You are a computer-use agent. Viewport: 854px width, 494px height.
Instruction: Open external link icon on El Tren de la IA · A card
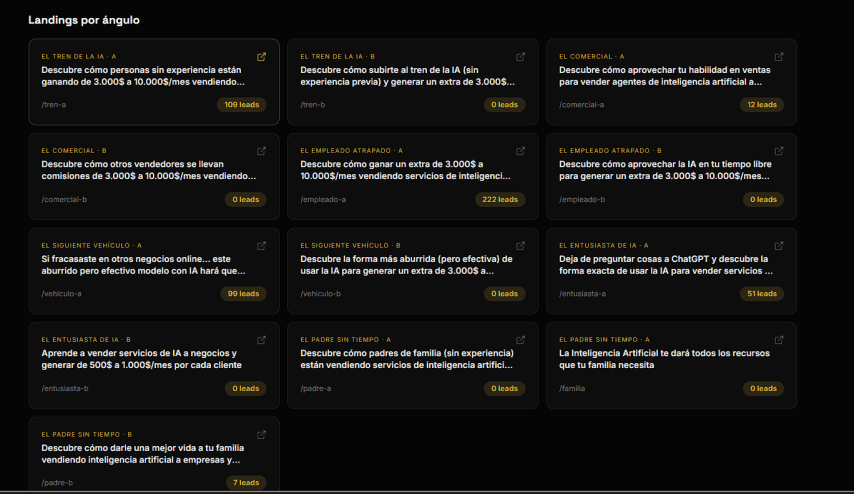pos(261,57)
